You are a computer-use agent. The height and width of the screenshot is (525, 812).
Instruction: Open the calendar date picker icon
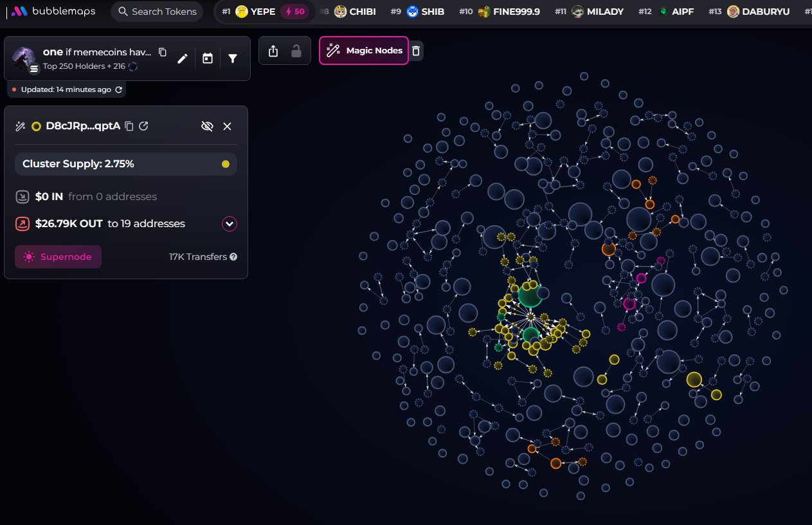click(x=208, y=59)
